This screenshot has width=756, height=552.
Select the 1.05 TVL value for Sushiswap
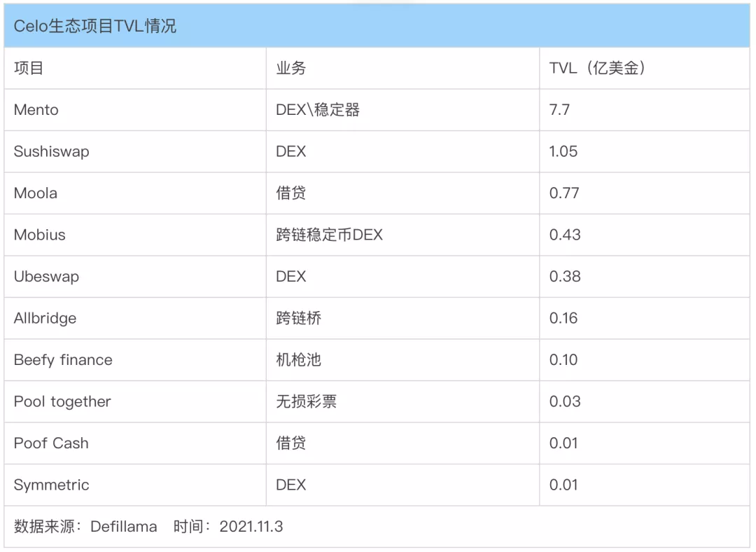(x=563, y=151)
